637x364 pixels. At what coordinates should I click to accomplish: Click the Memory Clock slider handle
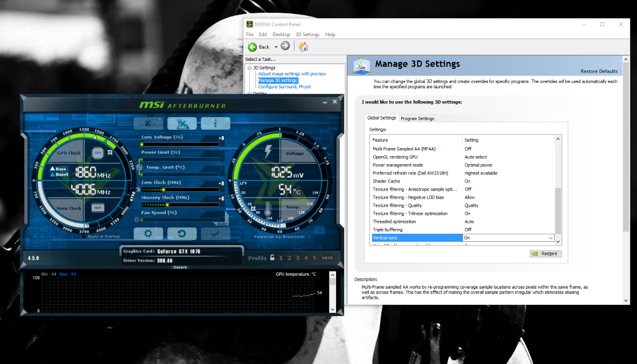coord(167,205)
